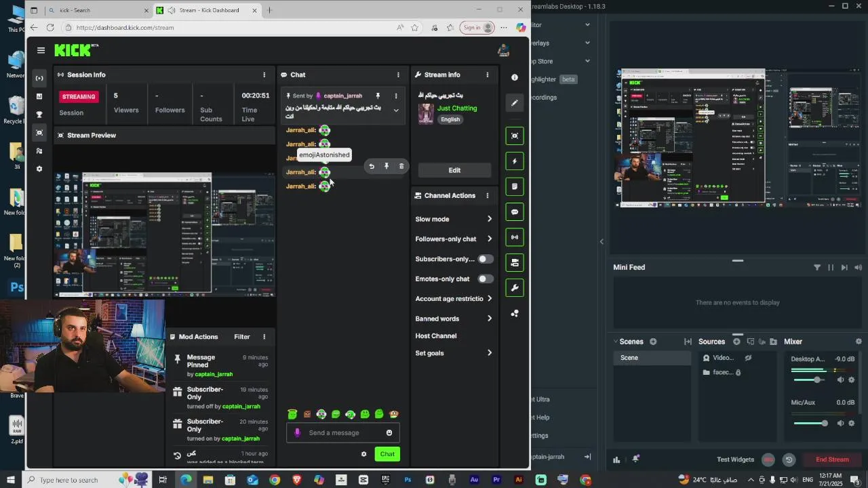
Task: Unpin the captain_jarrah pinned message
Action: (378, 96)
